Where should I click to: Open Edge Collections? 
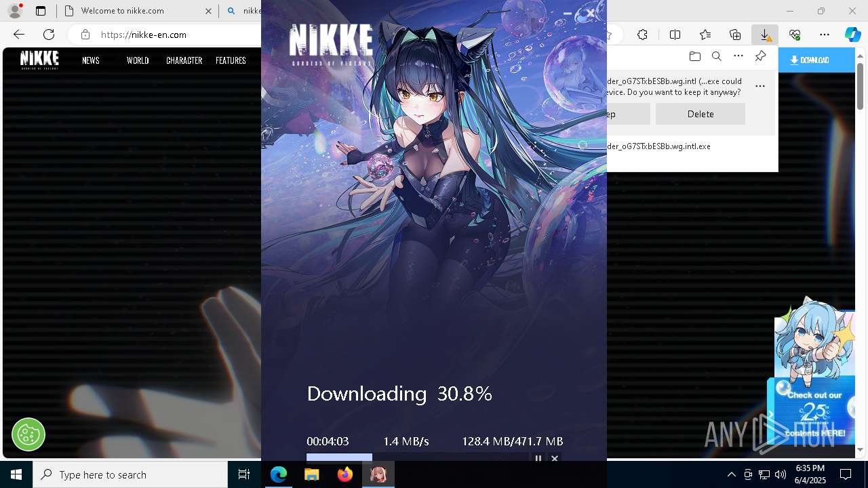coord(735,35)
